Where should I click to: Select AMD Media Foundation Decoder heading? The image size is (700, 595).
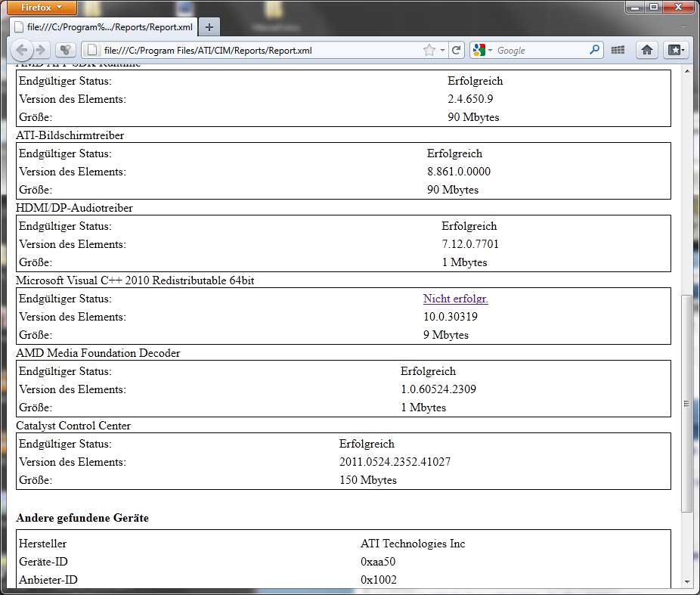[98, 353]
